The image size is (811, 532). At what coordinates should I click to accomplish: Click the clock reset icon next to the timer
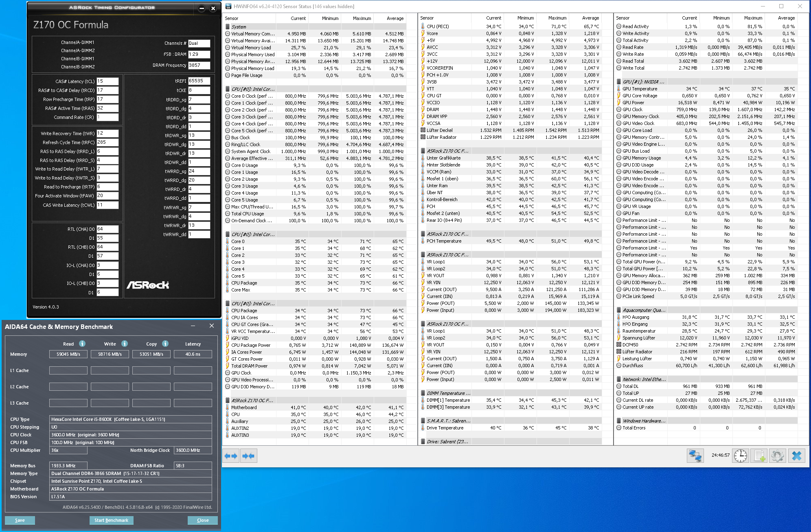coord(740,456)
